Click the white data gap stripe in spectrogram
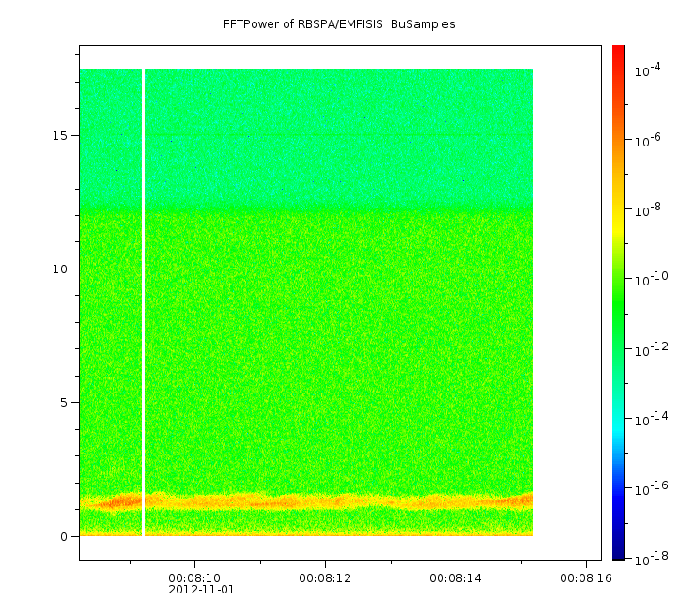680x616 pixels. (143, 300)
